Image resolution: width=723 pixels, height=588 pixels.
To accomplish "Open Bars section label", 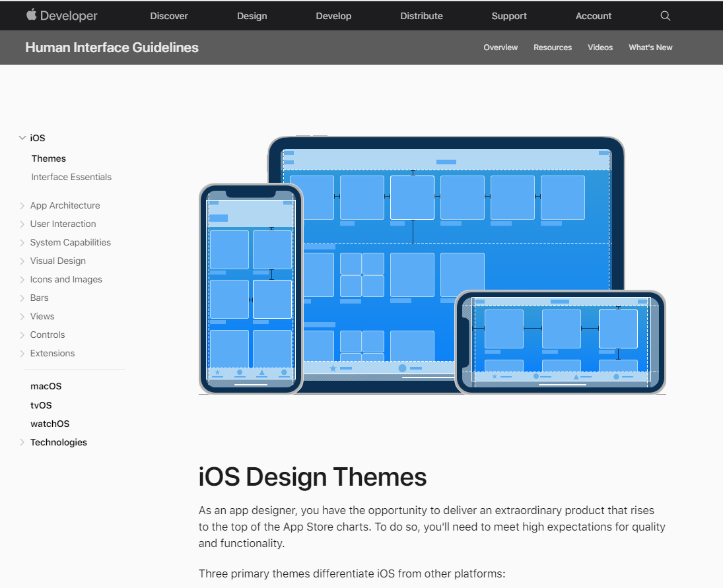I will (39, 298).
